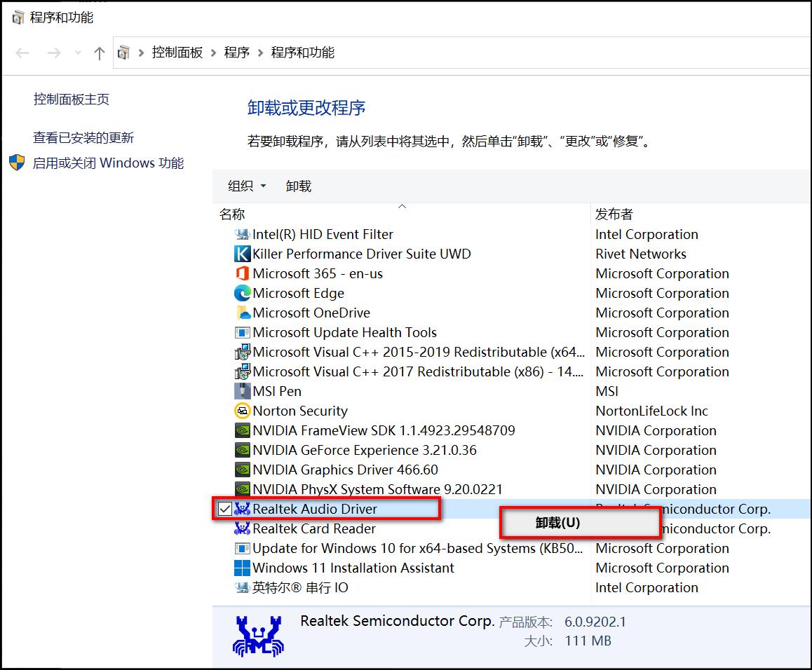Select the Microsoft 365 icon
This screenshot has width=812, height=670.
coord(241,273)
